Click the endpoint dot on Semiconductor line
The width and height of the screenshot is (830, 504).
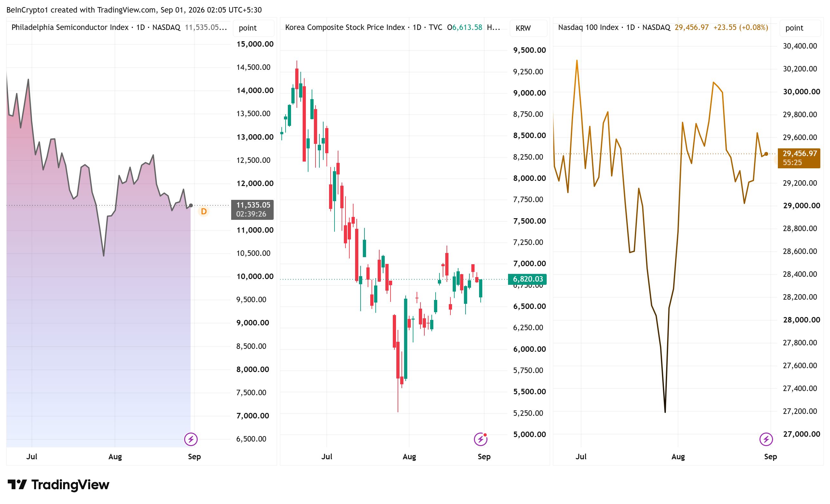191,205
